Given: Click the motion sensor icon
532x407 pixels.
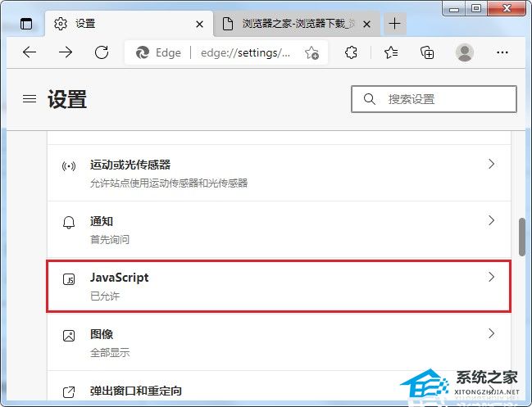Looking at the screenshot, I should (x=69, y=166).
